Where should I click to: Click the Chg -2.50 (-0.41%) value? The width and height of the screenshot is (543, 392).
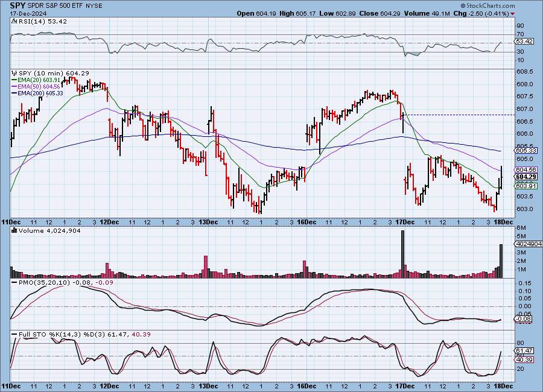[x=481, y=13]
